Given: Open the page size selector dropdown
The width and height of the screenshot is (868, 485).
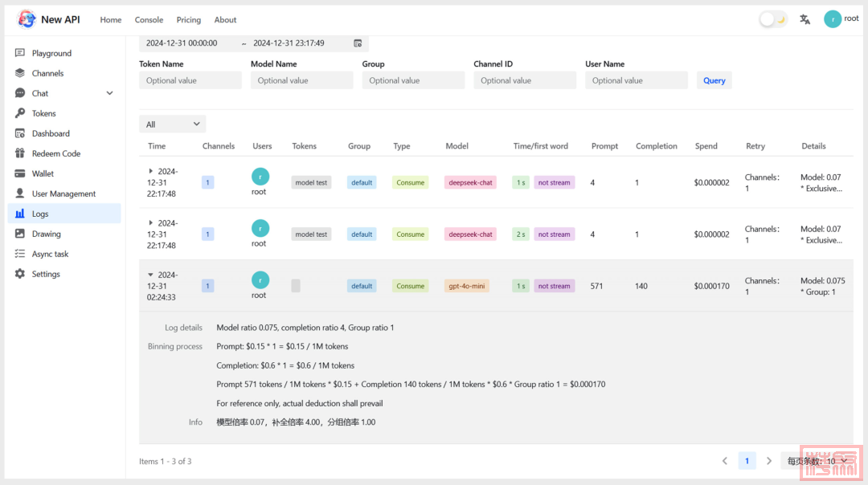Looking at the screenshot, I should [x=813, y=461].
